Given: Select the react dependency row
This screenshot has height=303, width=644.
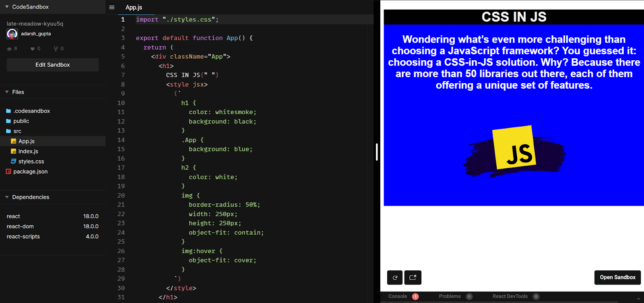Looking at the screenshot, I should 53,216.
